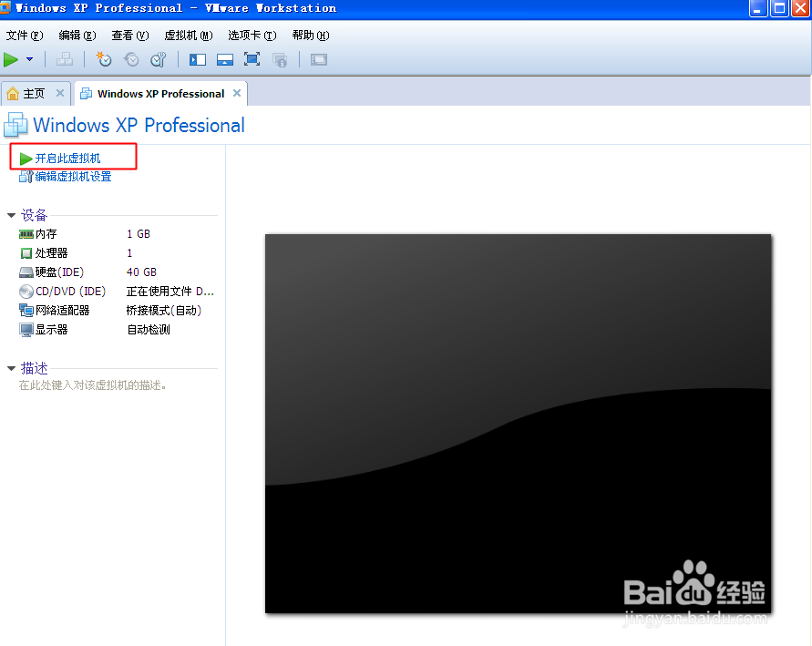Viewport: 812px width, 646px height.
Task: Maximize the VMware Workstation window
Action: click(x=779, y=8)
